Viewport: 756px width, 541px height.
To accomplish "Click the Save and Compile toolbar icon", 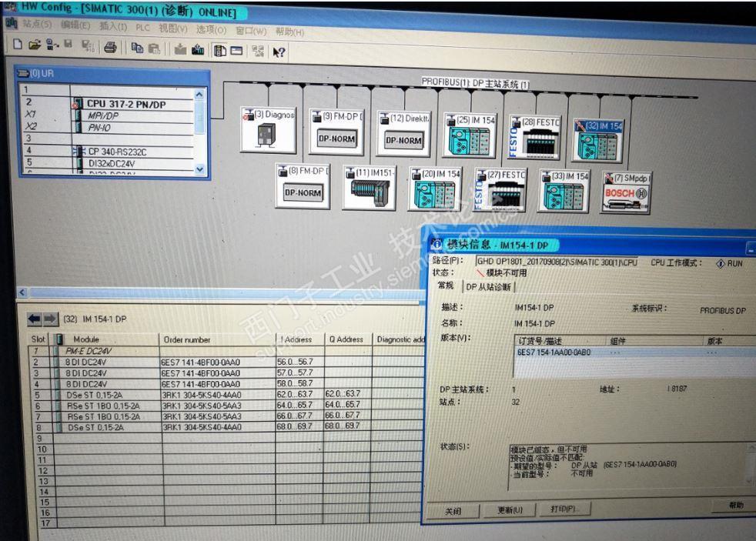I will pyautogui.click(x=87, y=45).
